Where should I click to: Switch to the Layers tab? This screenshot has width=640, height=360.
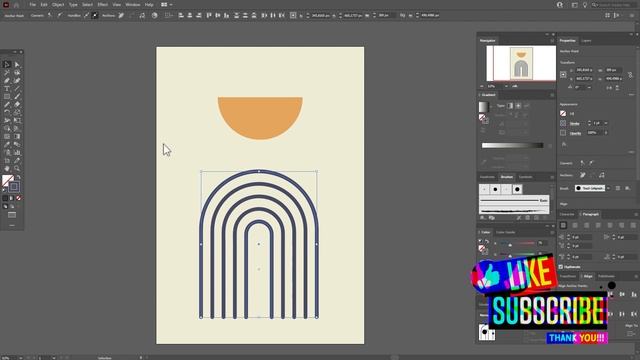586,41
